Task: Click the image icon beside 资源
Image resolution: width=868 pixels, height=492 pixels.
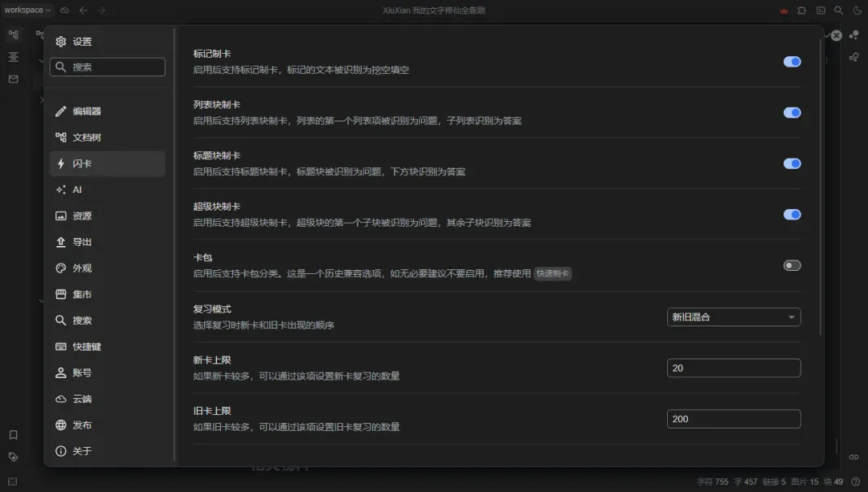Action: tap(61, 215)
